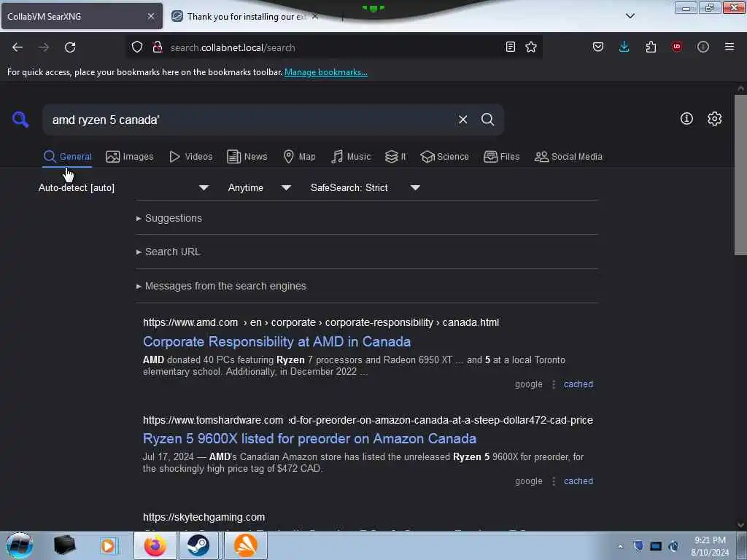747x560 pixels.
Task: Open the Firefox downloads arrow icon
Action: click(x=624, y=47)
